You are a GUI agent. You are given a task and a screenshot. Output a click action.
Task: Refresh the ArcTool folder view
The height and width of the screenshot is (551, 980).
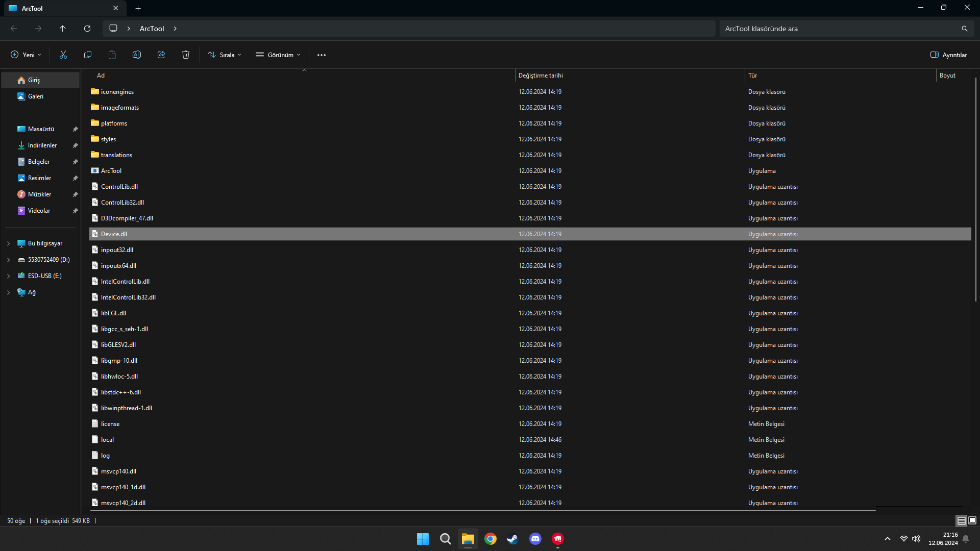coord(87,29)
